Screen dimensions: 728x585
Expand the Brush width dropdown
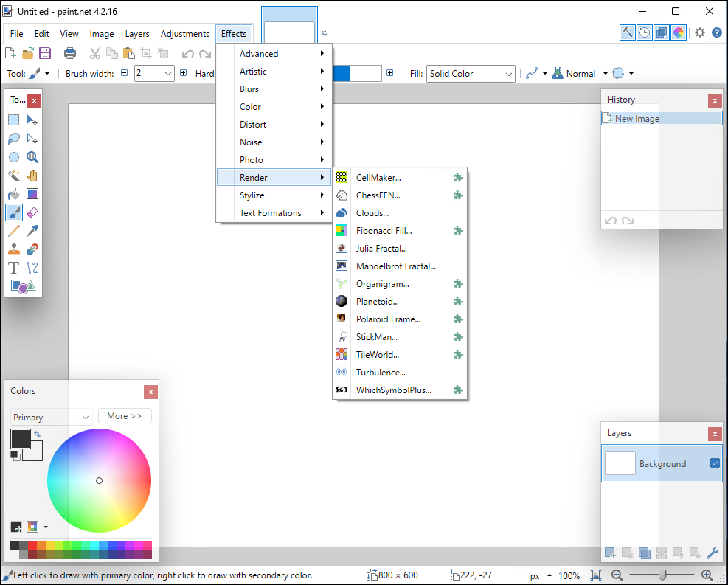point(168,74)
